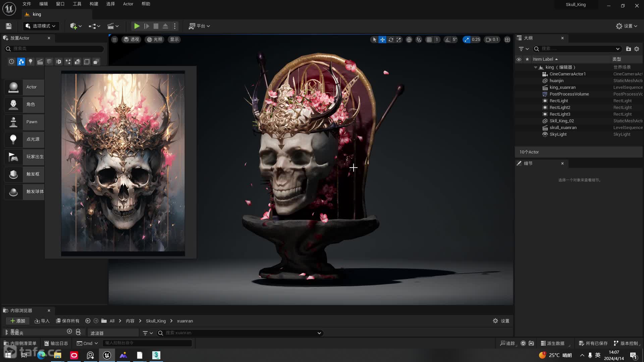Open the 文件 menu
Screen dimensions: 644x362
(x=27, y=4)
